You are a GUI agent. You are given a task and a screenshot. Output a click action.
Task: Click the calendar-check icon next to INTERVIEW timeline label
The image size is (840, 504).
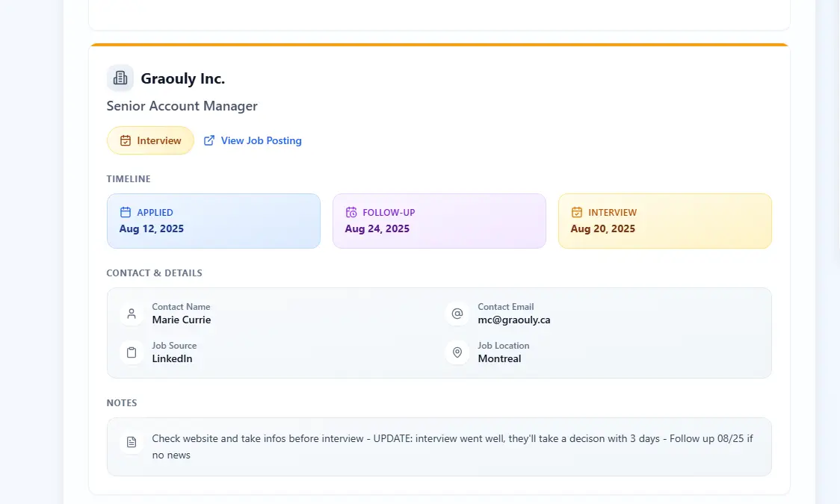click(x=576, y=212)
